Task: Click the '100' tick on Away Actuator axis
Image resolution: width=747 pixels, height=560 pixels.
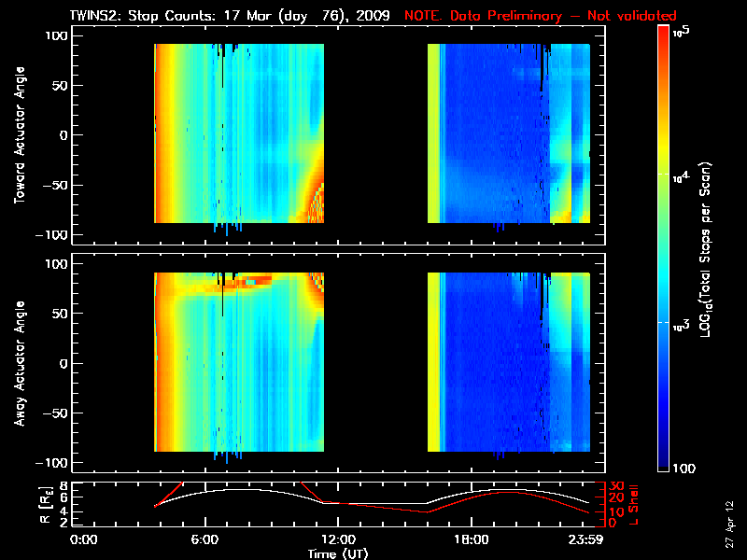Action: [x=57, y=264]
